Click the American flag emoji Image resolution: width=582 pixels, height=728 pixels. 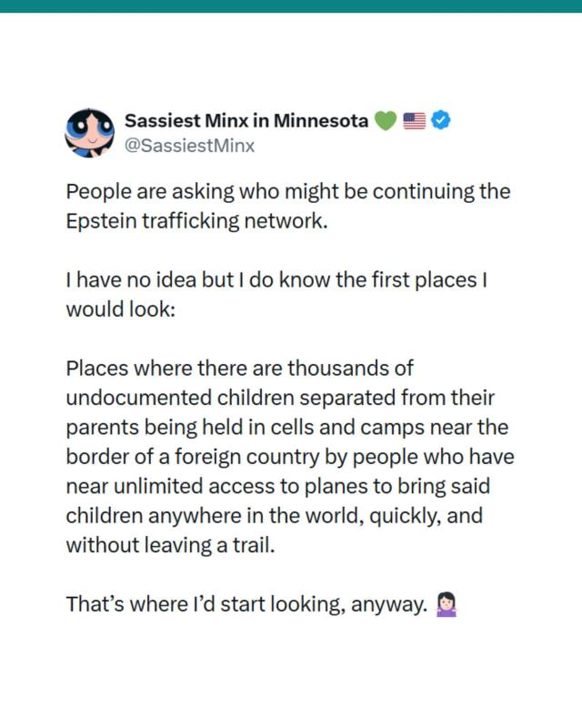coord(414,121)
